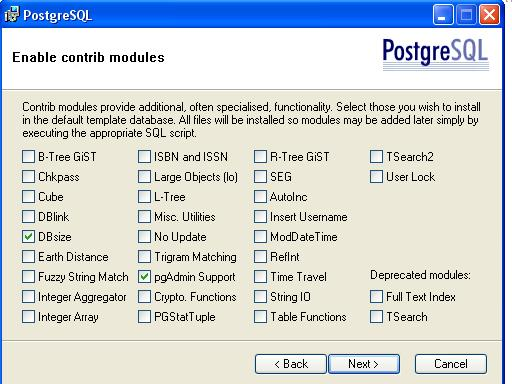The height and width of the screenshot is (384, 512).
Task: Check the Fuzzy String Match option
Action: [x=28, y=277]
